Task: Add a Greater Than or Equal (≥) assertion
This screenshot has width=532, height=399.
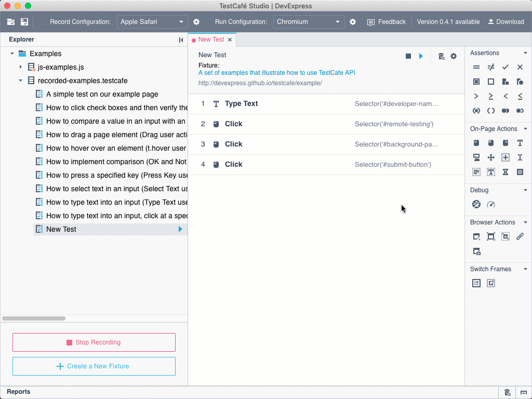Action: [491, 96]
